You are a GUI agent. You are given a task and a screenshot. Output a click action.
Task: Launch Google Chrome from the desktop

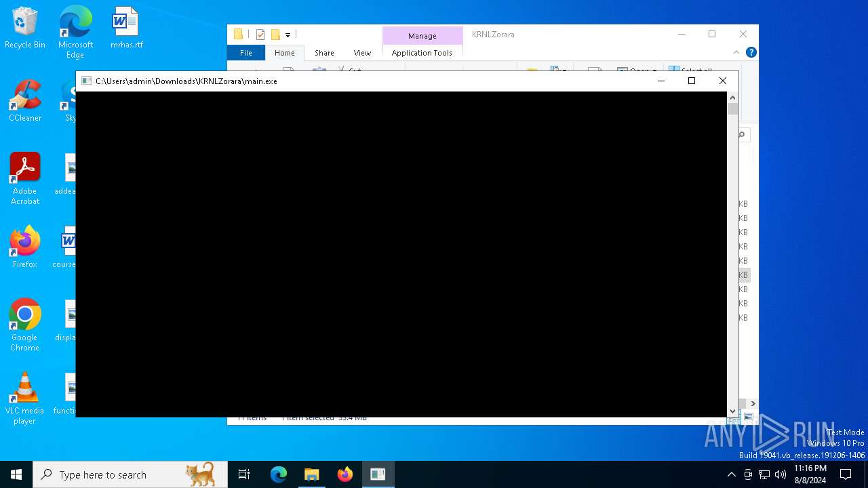click(25, 325)
